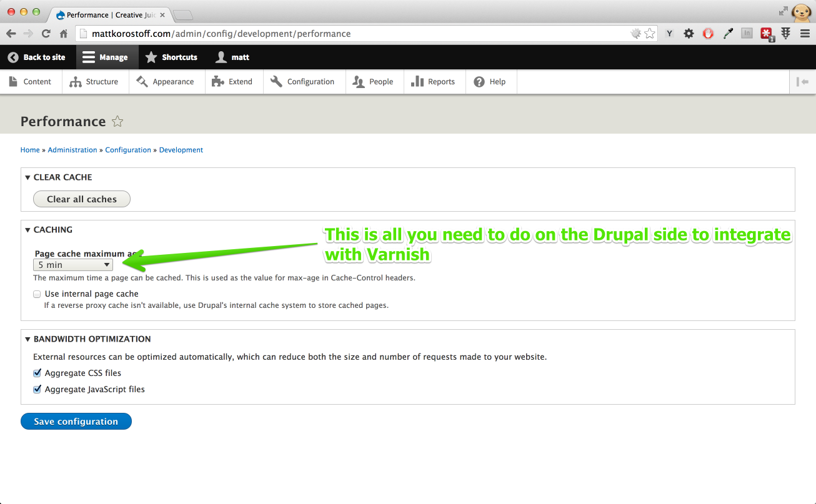The image size is (816, 504).
Task: Click the Y extension icon
Action: click(669, 34)
